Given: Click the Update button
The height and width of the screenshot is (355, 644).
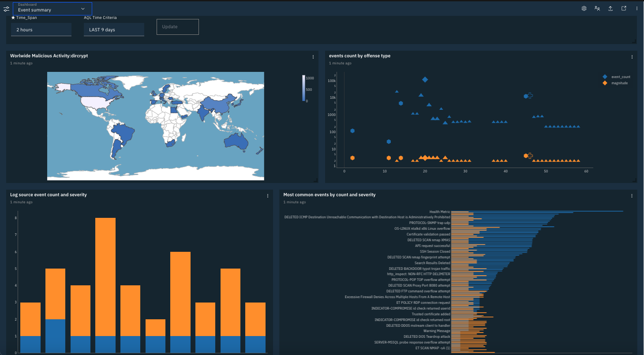Looking at the screenshot, I should [x=177, y=26].
